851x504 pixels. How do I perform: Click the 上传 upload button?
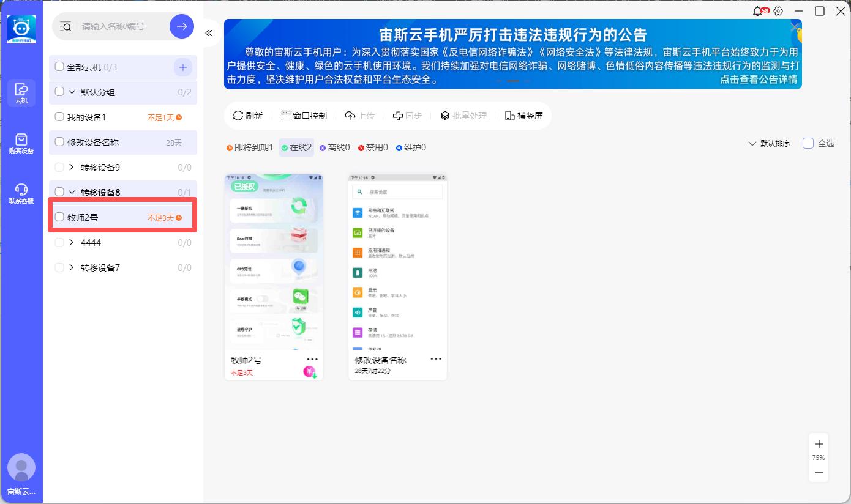(360, 116)
